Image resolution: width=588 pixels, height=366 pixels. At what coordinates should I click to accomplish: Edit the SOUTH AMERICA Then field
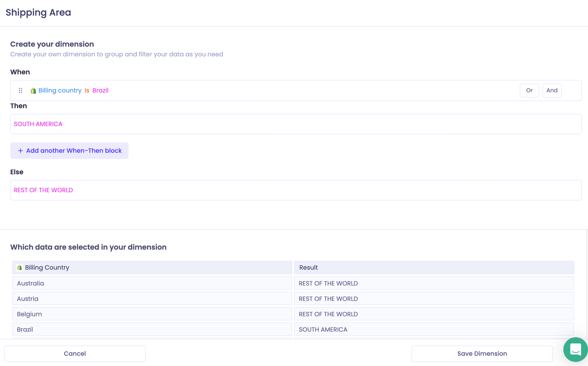[x=296, y=124]
